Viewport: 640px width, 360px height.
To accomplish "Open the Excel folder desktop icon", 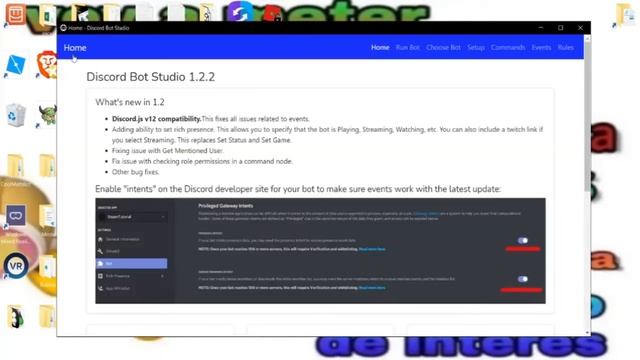I will coord(47,15).
